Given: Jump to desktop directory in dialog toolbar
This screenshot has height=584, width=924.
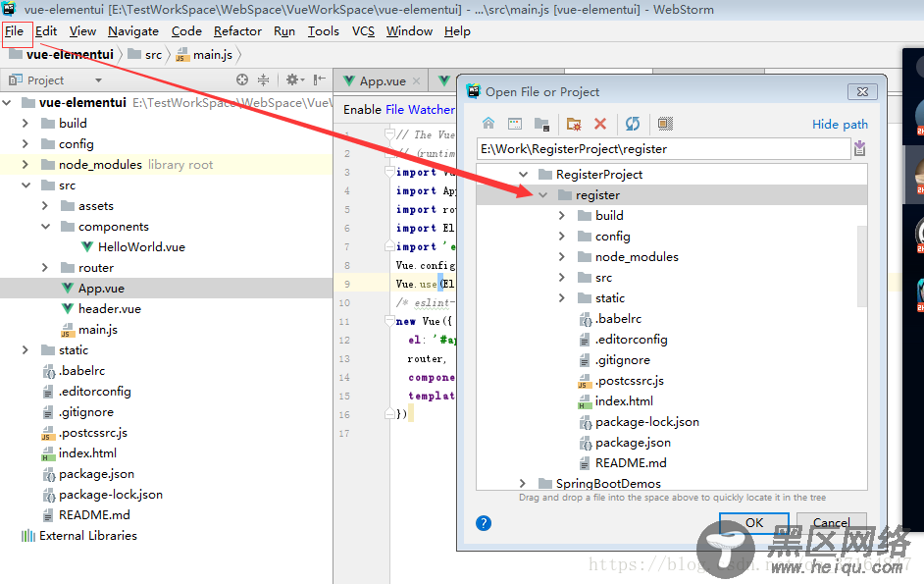Looking at the screenshot, I should pos(515,124).
